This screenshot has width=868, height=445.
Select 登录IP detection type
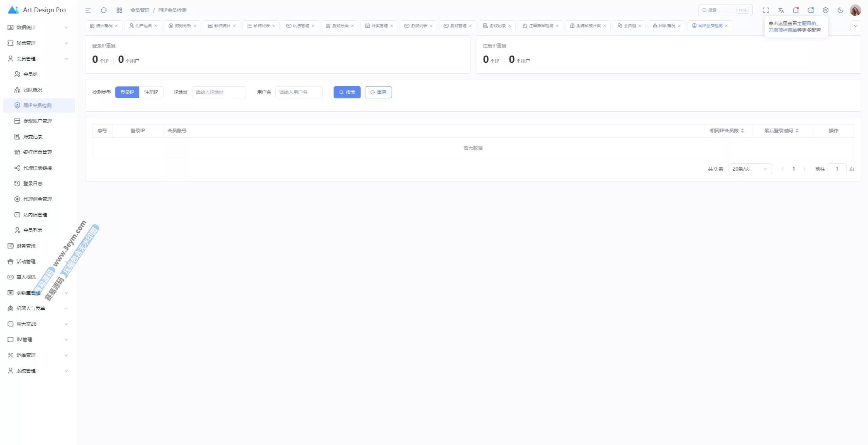point(127,92)
